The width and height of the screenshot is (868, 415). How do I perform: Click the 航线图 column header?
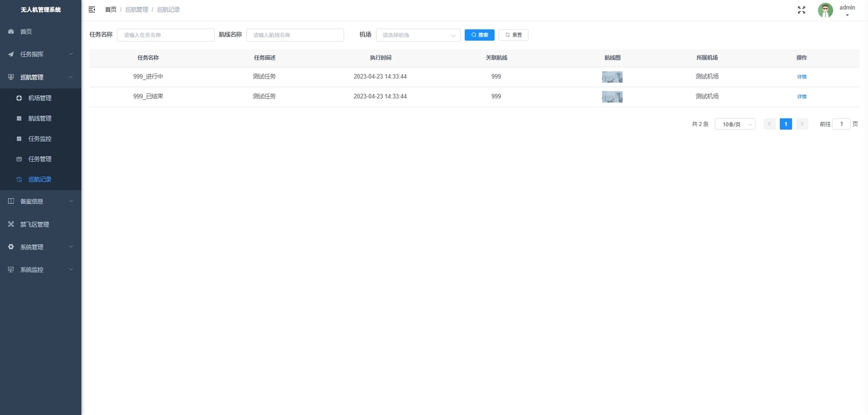[612, 58]
